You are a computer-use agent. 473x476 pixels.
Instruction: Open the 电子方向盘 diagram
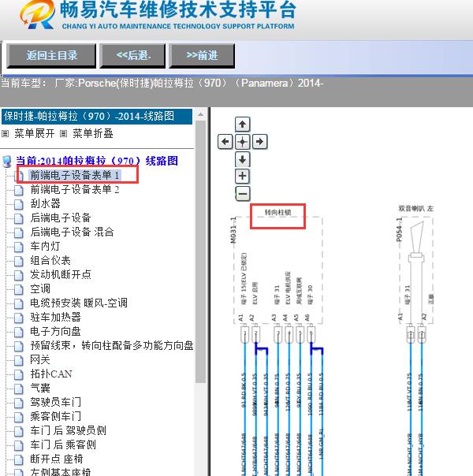point(55,331)
